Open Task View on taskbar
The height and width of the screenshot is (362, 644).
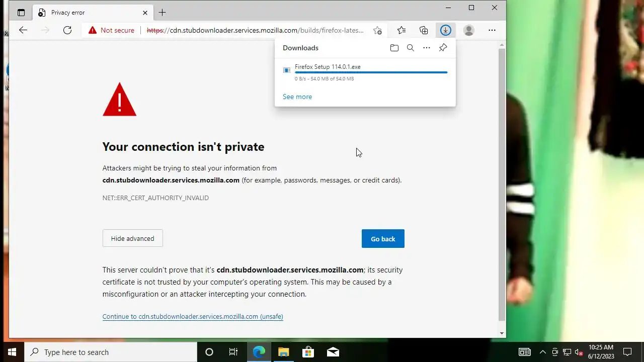[233, 352]
